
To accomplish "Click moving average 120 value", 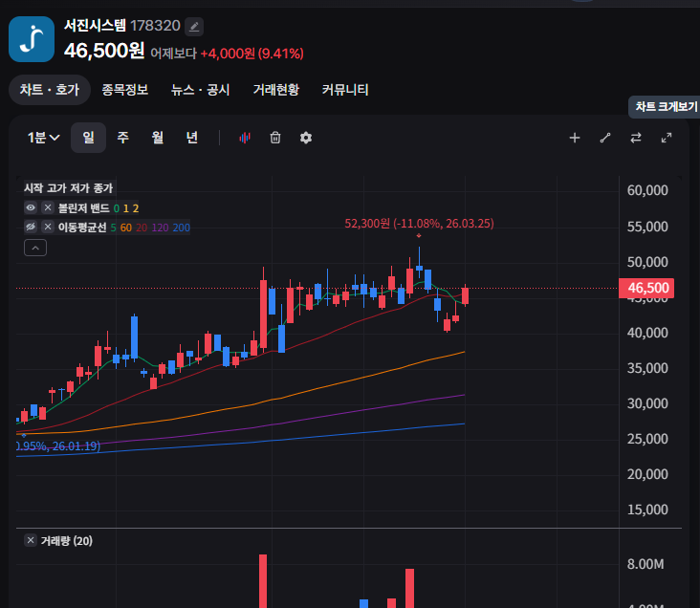I will 160,228.
